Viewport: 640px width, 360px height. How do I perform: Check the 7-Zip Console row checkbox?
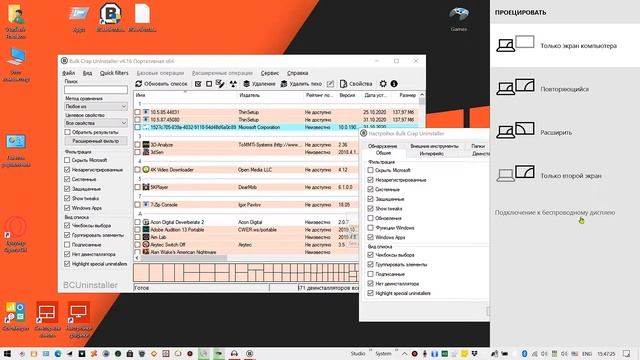point(138,205)
